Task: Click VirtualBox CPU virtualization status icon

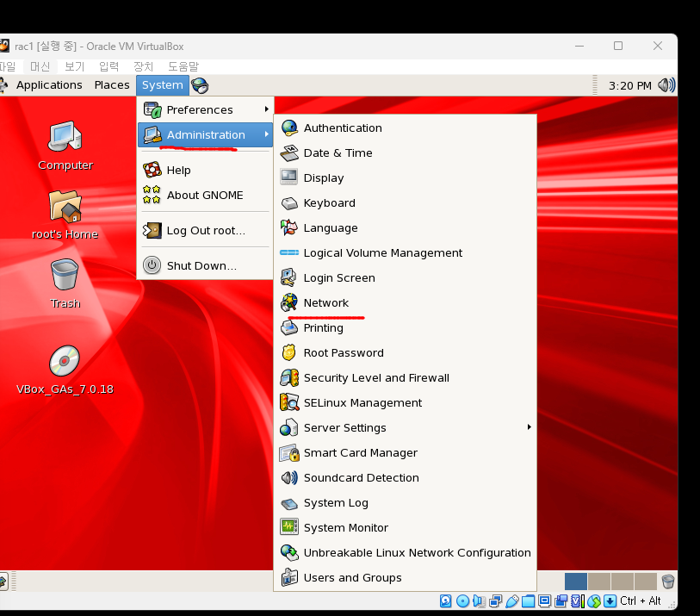Action: pos(578,600)
